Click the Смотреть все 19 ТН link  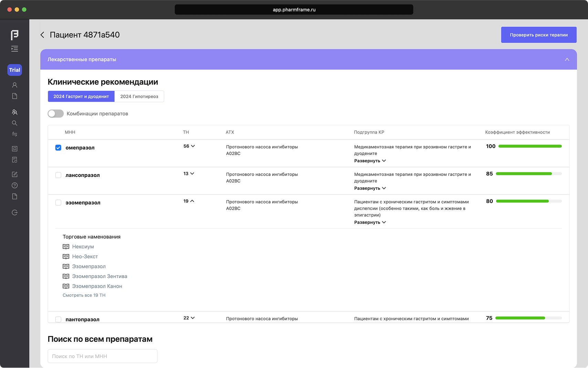click(x=84, y=295)
